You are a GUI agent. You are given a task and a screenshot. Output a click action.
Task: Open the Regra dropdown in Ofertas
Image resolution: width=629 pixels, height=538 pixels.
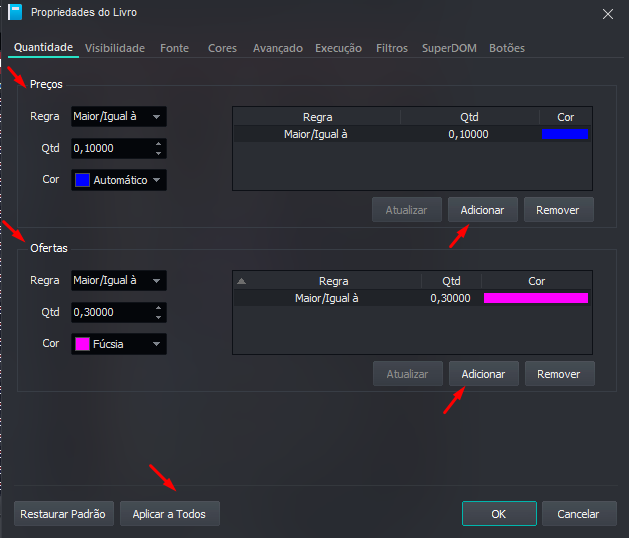pos(119,280)
